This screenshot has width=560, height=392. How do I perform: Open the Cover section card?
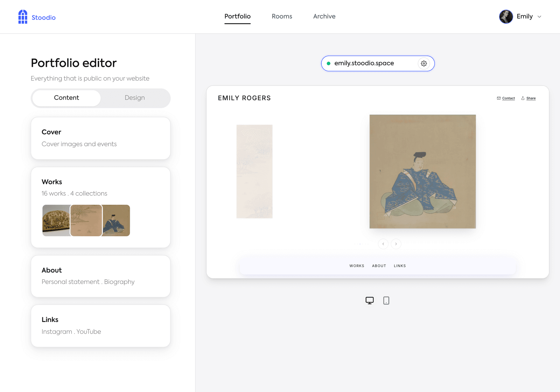(100, 138)
